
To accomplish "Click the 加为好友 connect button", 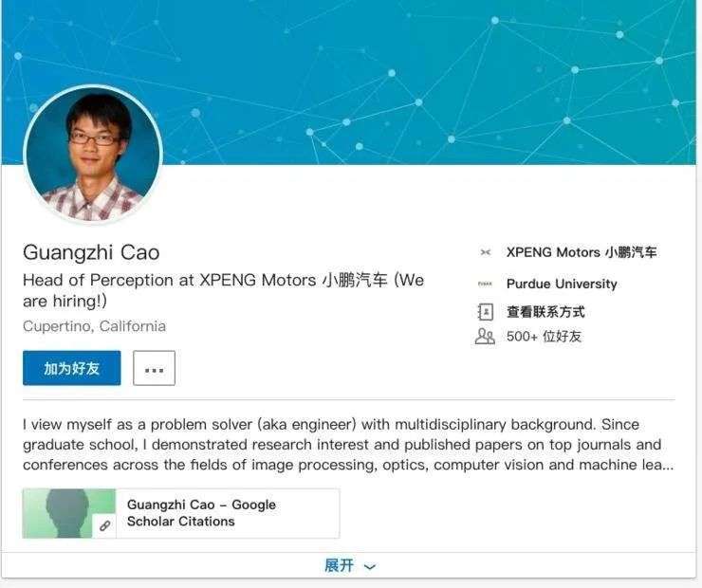I will click(72, 368).
